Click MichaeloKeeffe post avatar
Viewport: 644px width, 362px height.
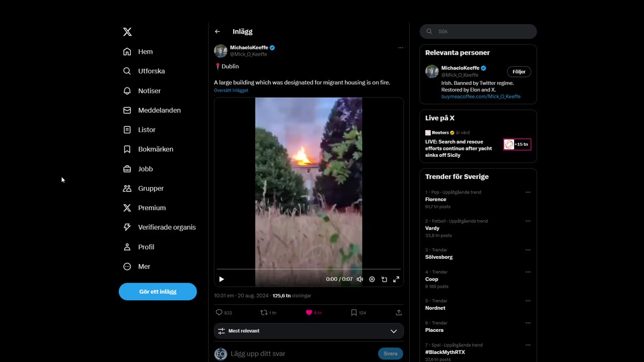coord(220,51)
